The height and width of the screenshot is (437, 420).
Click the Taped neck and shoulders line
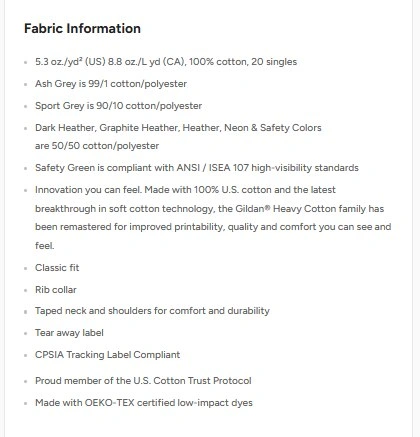152,311
